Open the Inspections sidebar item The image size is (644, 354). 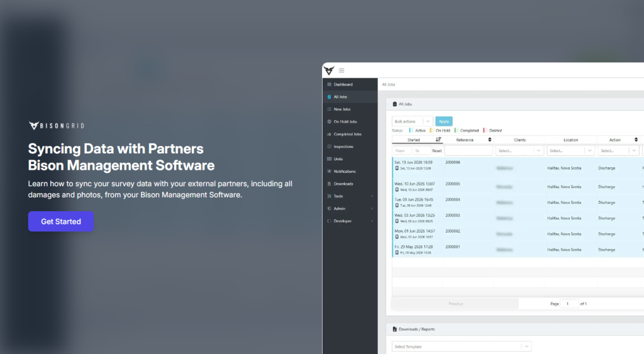(350, 147)
